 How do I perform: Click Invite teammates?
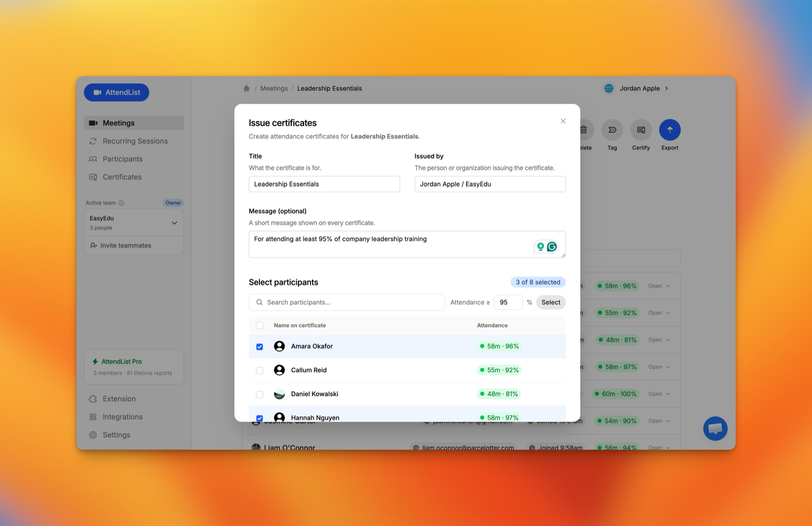[x=134, y=246]
